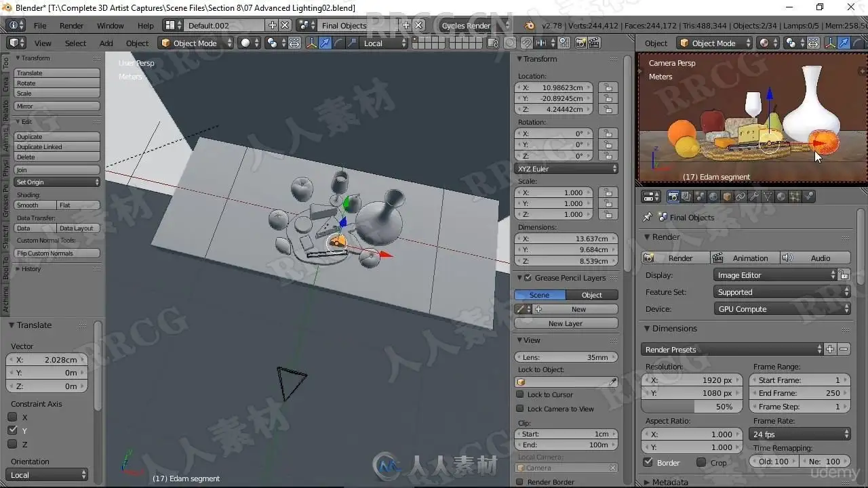868x488 pixels.
Task: Open the 24 fps frame rate dropdown
Action: pyautogui.click(x=800, y=434)
